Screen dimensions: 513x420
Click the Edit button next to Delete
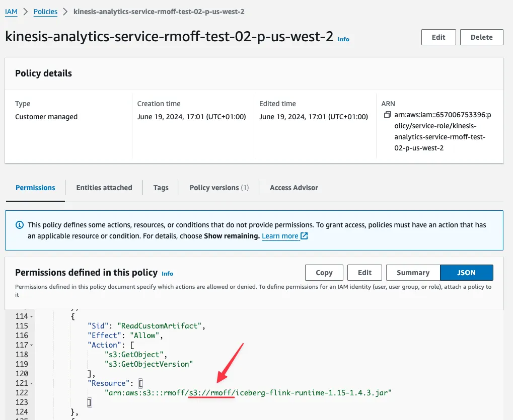tap(438, 37)
